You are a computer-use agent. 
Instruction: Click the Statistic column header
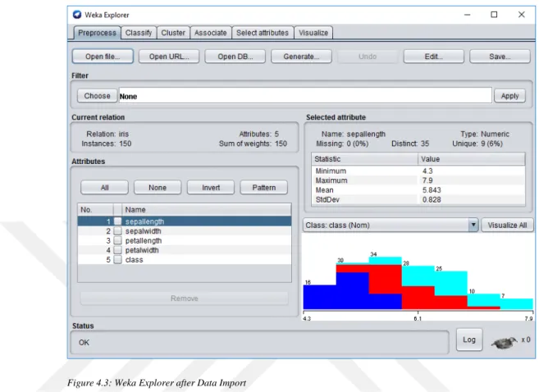(365, 159)
